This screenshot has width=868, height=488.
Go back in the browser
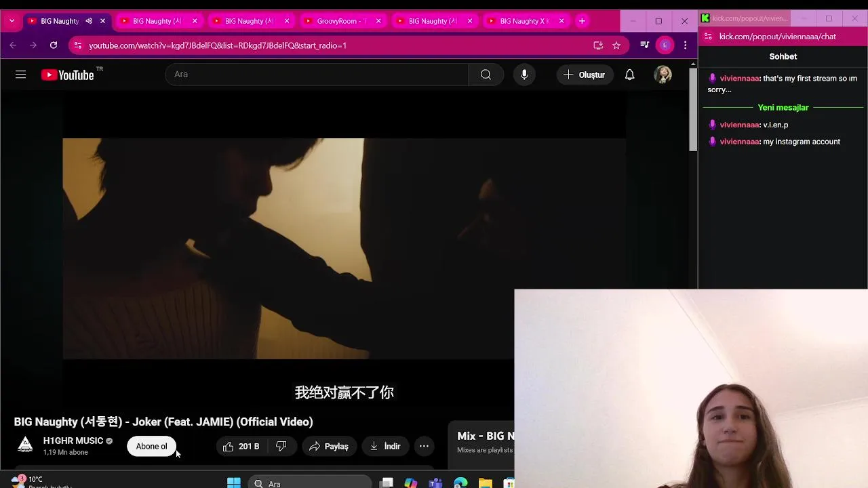pyautogui.click(x=13, y=45)
